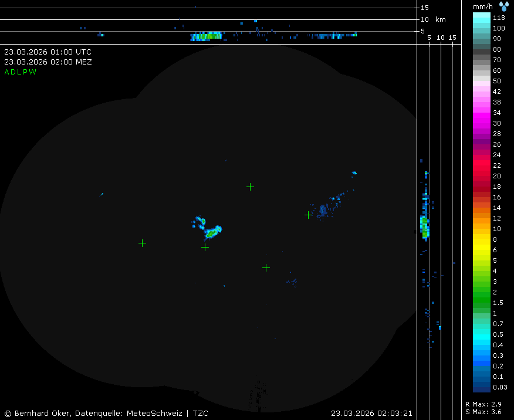Select the southernmost green crosshair marker
This screenshot has width=514, height=420.
click(x=266, y=267)
